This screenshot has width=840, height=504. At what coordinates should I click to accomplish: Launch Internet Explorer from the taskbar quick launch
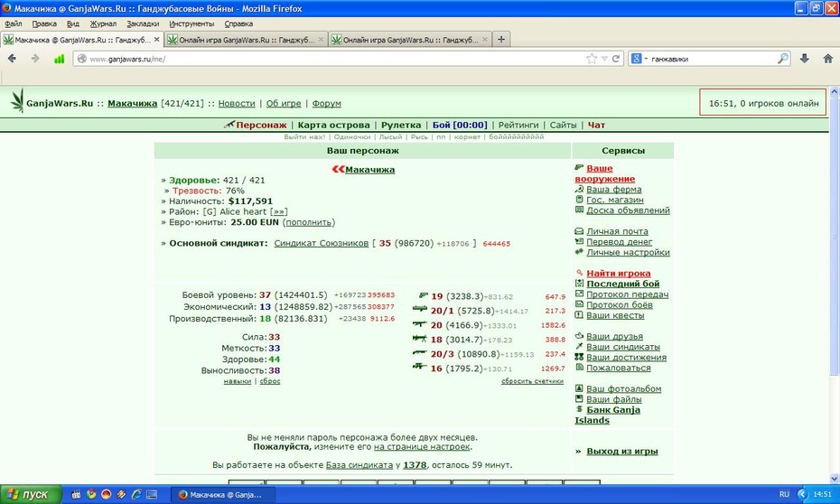pyautogui.click(x=136, y=494)
